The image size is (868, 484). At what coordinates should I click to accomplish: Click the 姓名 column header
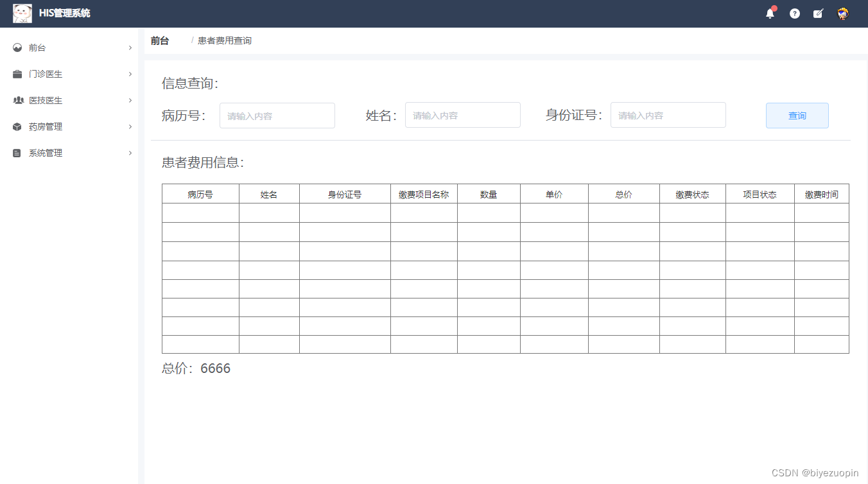(269, 194)
